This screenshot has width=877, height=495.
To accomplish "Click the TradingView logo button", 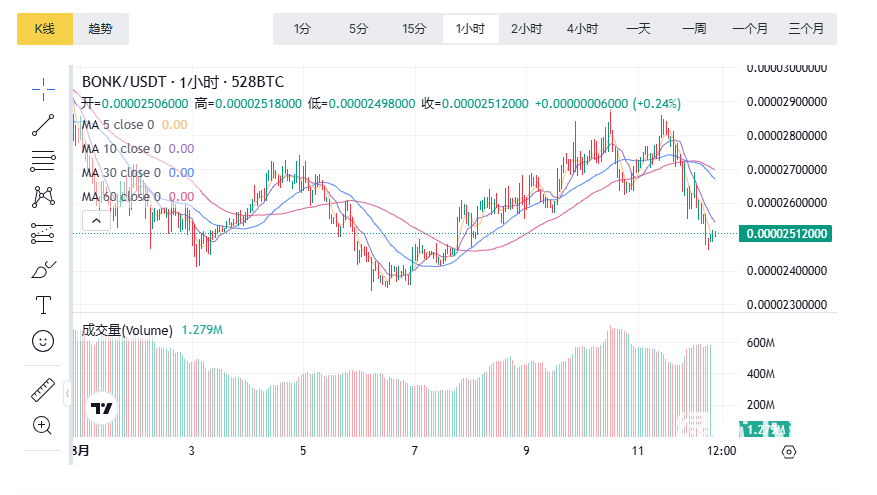I will (x=101, y=408).
